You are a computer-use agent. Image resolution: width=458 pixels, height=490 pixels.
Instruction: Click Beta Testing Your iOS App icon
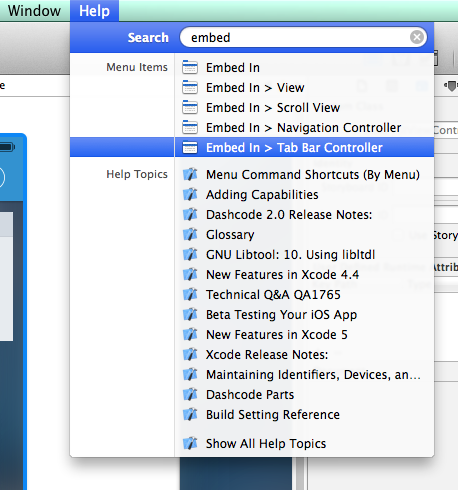point(190,315)
